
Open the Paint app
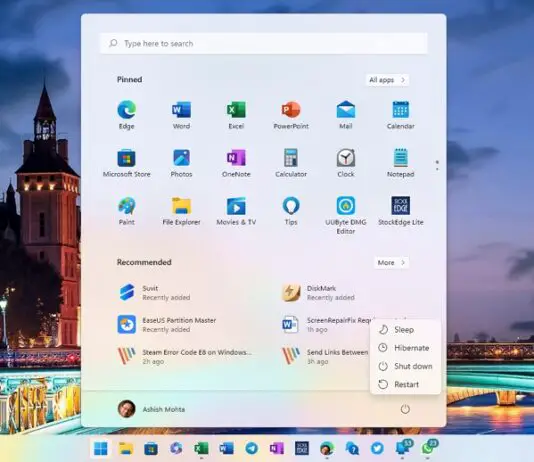(x=126, y=211)
